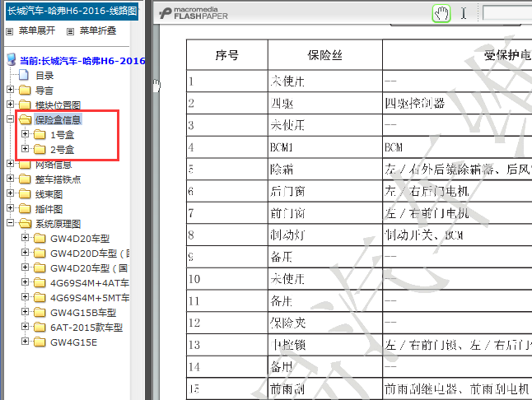Viewport: 532px width, 400px height.
Task: Click the folder icon beside 整车搭铁点
Action: (25, 179)
